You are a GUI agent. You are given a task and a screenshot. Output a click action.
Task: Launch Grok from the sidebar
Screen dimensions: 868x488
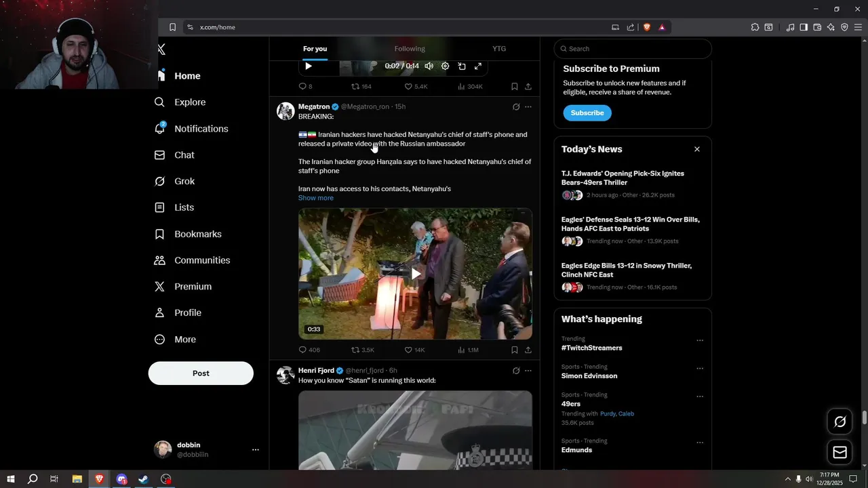click(x=174, y=182)
